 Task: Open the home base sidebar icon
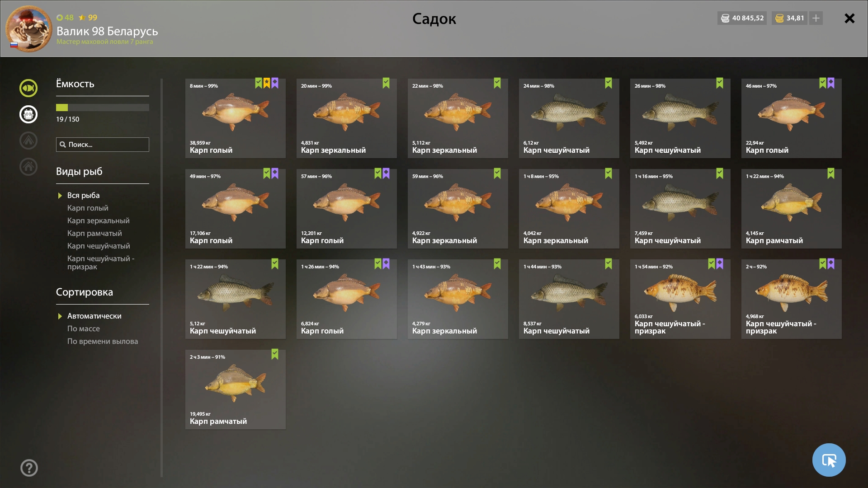(28, 167)
